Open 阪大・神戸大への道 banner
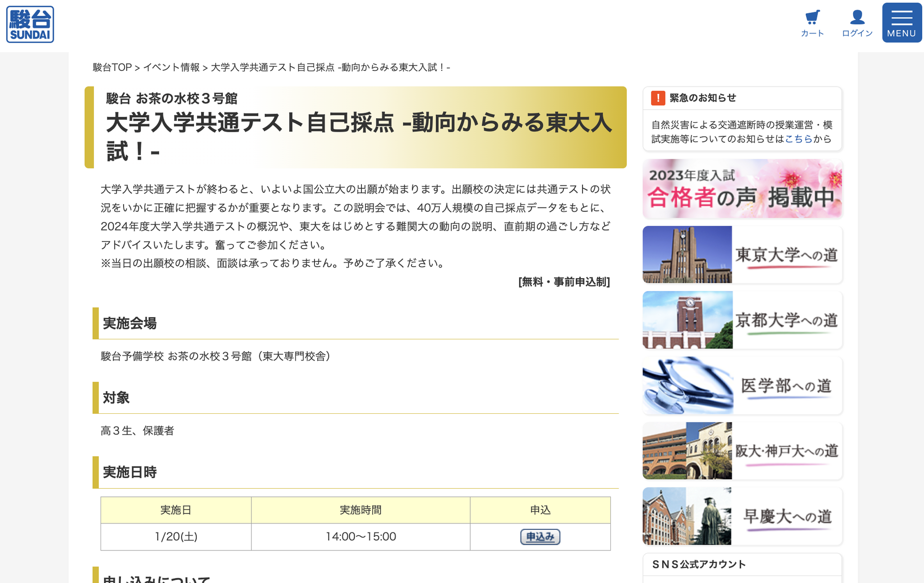This screenshot has height=583, width=924. [742, 451]
